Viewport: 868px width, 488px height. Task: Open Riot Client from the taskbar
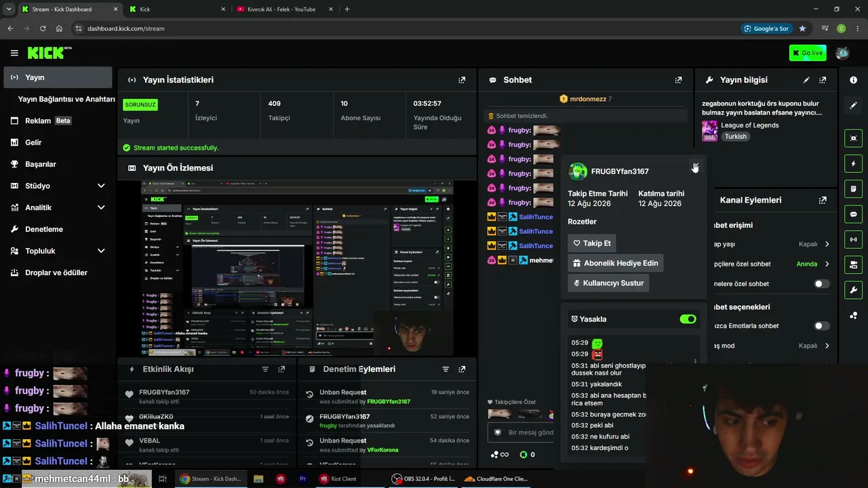338,479
